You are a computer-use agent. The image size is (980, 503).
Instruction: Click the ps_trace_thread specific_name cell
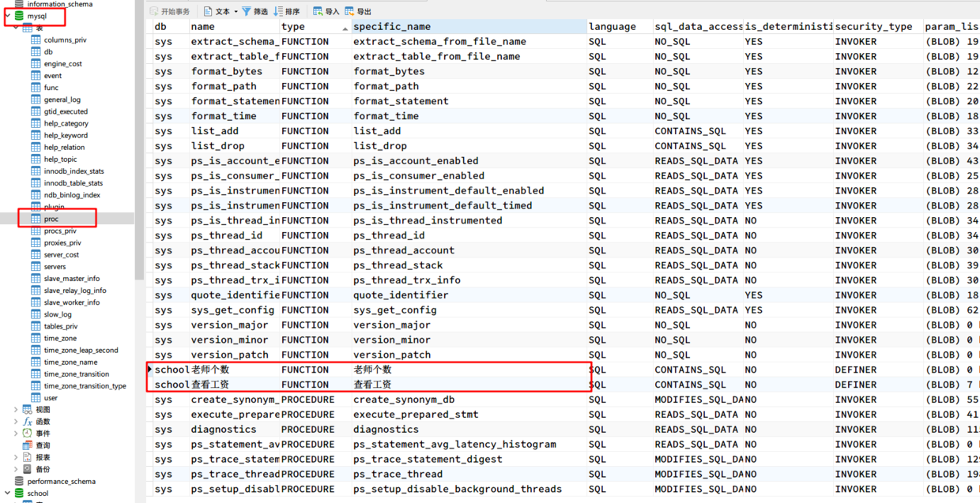click(x=469, y=474)
